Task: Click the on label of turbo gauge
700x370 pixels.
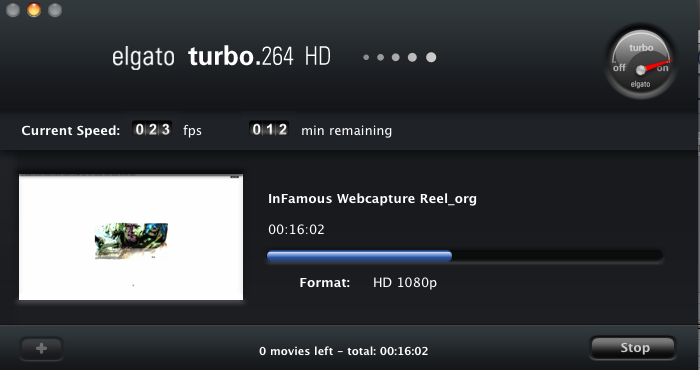Action: 663,68
